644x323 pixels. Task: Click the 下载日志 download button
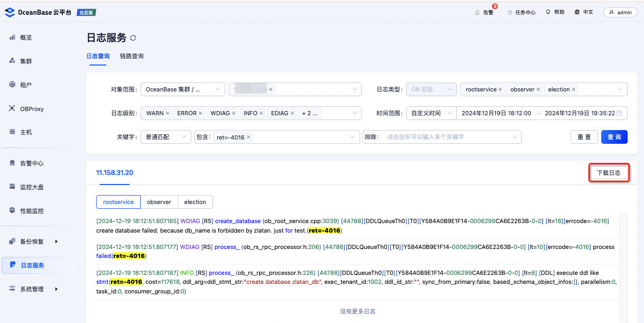609,173
